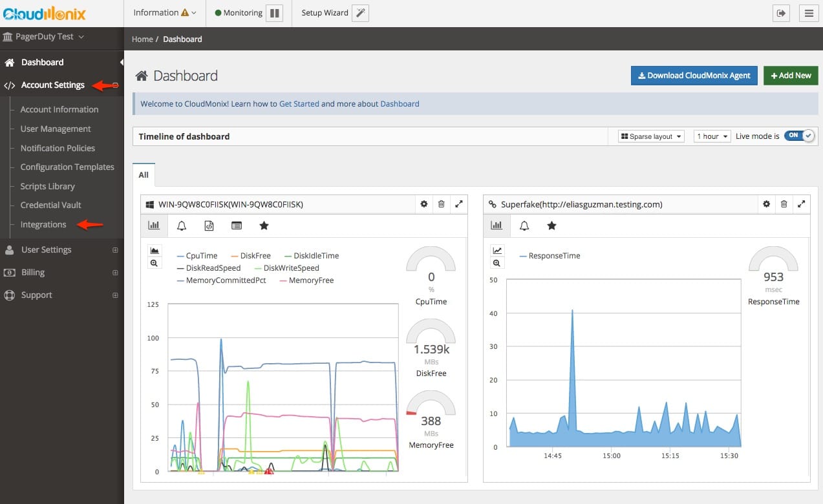Screen dimensions: 823x504
Task: Expand the Superfake widget to fullscreen
Action: click(801, 204)
